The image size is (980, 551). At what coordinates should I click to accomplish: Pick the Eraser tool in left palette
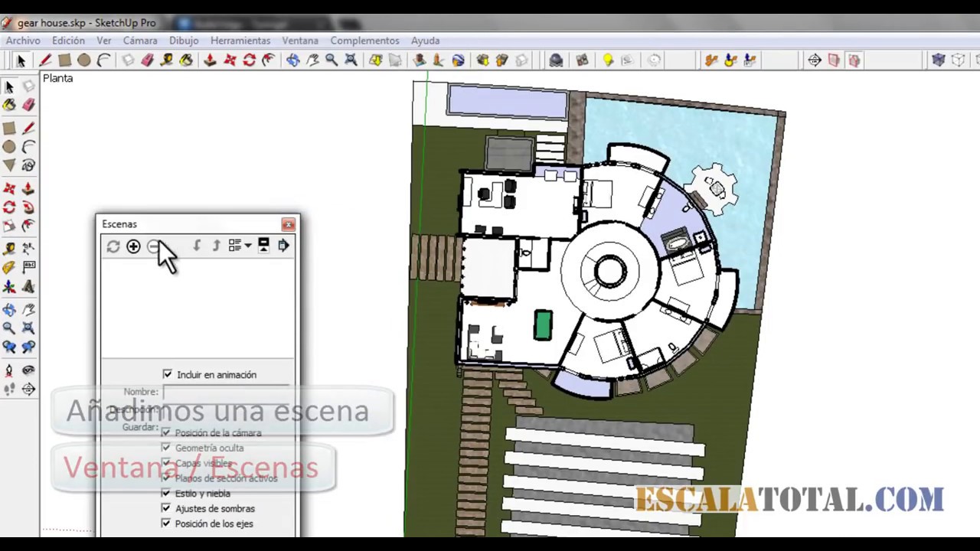tap(28, 106)
